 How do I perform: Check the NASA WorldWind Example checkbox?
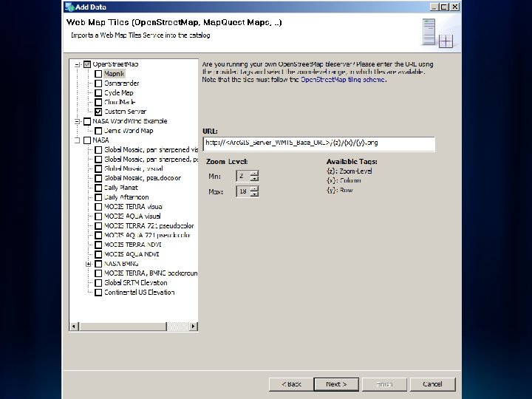click(87, 121)
